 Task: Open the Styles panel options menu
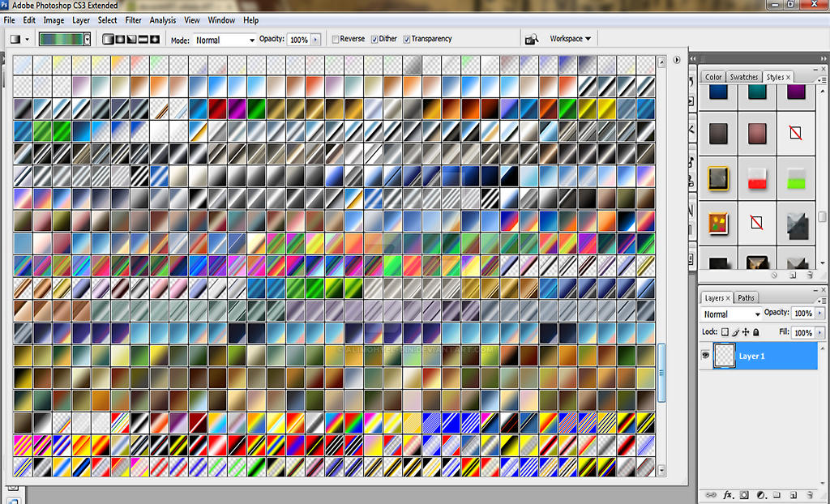[822, 80]
